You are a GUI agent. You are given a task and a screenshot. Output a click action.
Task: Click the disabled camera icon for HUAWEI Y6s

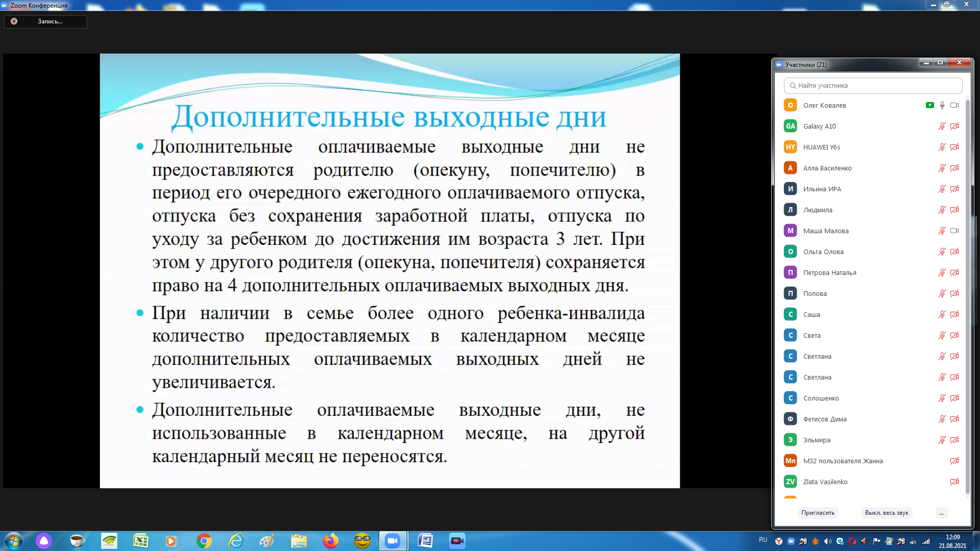click(x=954, y=147)
